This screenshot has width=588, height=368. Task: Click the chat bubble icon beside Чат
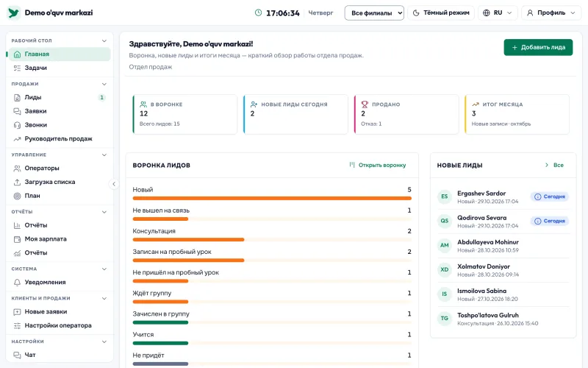[17, 355]
